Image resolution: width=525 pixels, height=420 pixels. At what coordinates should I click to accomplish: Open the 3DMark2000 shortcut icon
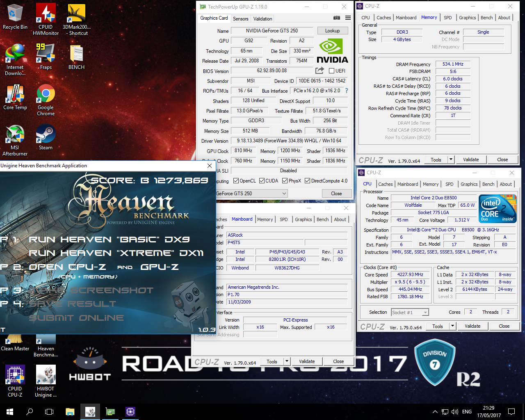point(77,19)
